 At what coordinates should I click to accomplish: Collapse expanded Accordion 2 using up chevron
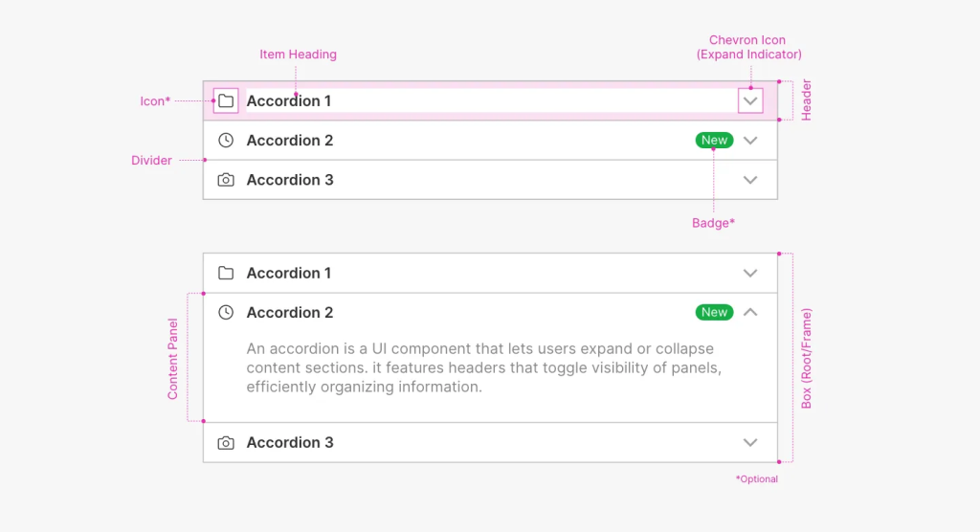click(x=750, y=312)
